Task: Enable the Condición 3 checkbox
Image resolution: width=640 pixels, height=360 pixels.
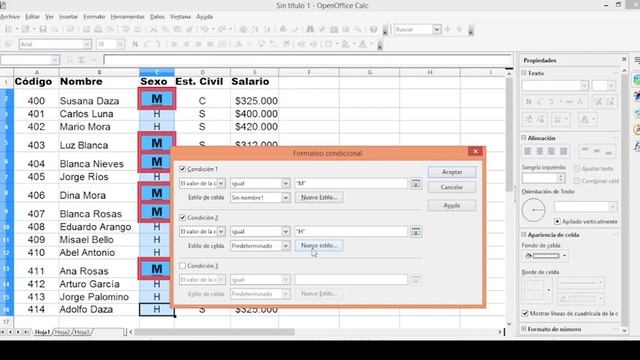Action: [x=182, y=266]
